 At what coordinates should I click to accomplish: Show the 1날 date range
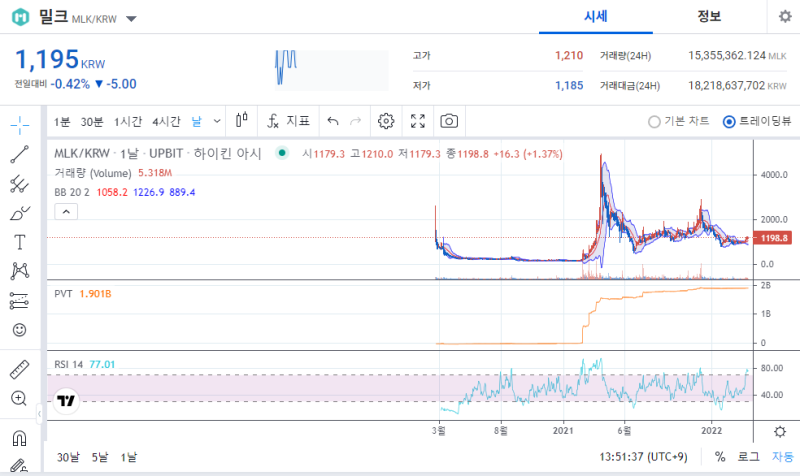[x=129, y=457]
